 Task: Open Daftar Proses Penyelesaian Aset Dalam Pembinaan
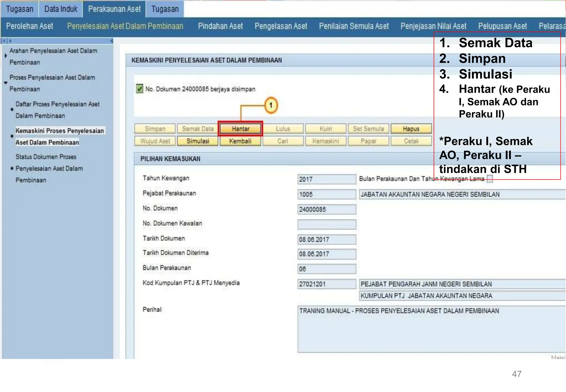pyautogui.click(x=57, y=110)
